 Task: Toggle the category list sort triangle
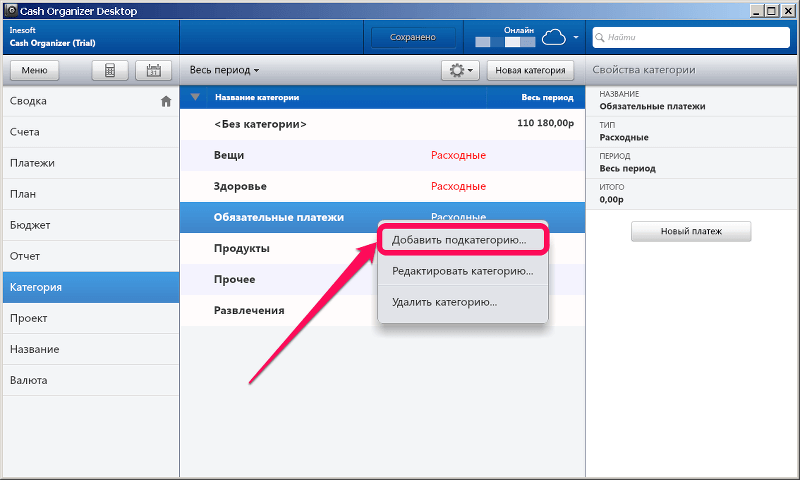[x=194, y=97]
